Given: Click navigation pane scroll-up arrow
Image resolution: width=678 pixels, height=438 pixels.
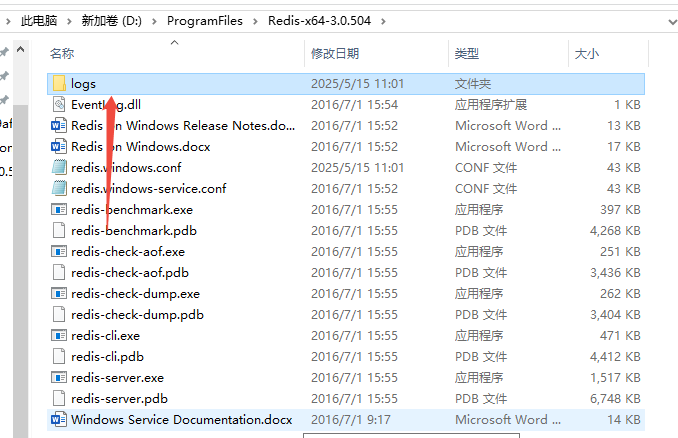Looking at the screenshot, I should [20, 50].
